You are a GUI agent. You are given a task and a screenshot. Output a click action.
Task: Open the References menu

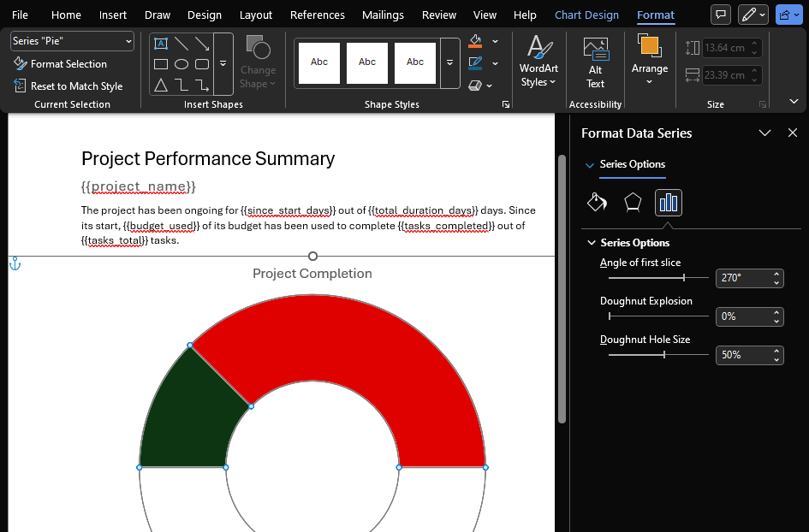(318, 15)
